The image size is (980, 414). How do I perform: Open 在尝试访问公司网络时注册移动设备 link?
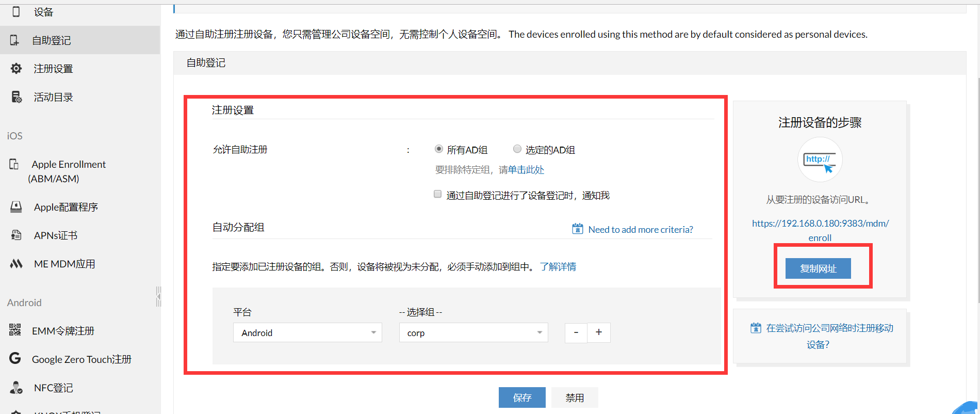(x=829, y=336)
